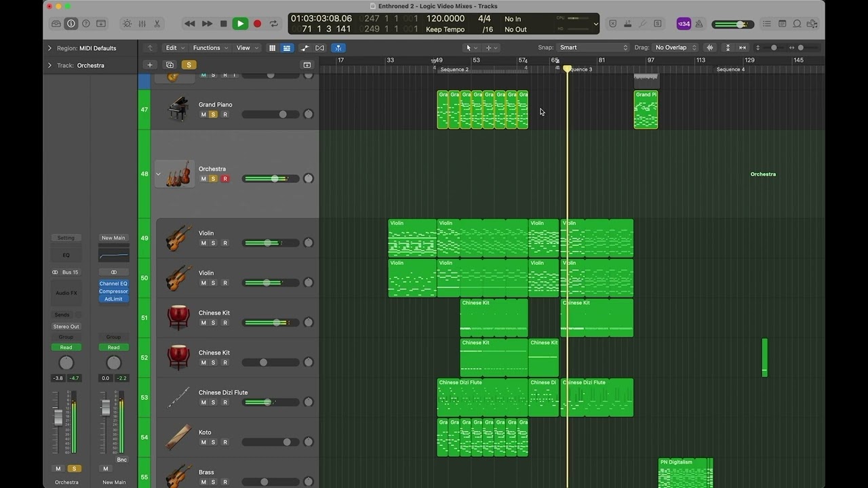Collapse the Orchestra track stack chevron
This screenshot has height=488, width=868.
point(159,174)
